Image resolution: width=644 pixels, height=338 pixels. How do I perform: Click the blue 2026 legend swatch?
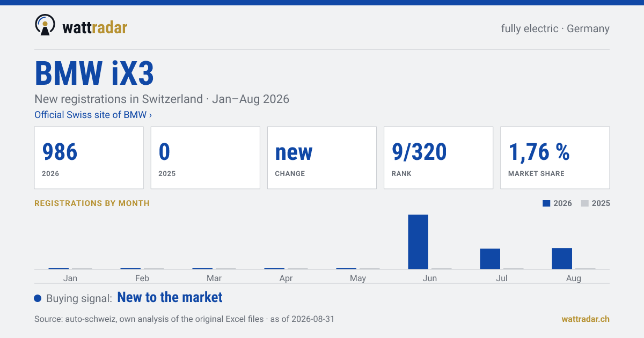coord(547,203)
